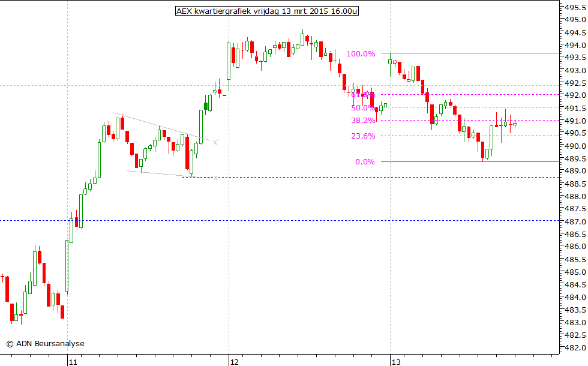Click the date label 12 on time axis
Screen dimensions: 588x366
(235, 362)
